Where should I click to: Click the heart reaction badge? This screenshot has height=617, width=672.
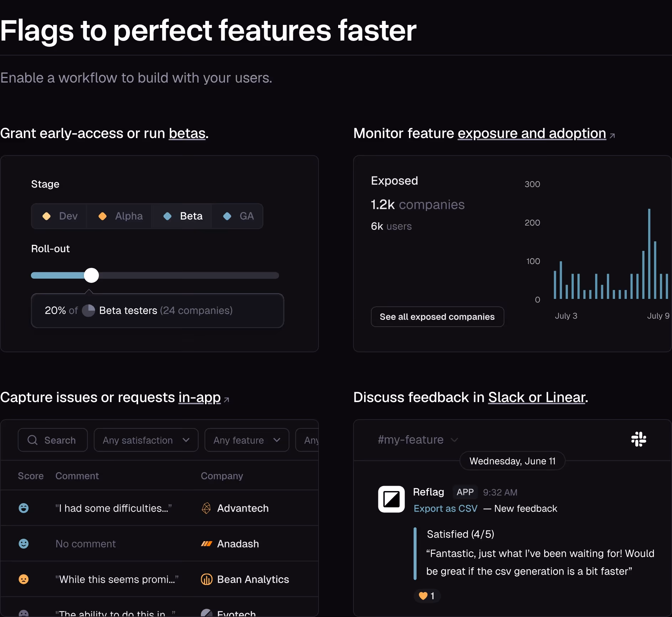click(x=427, y=596)
